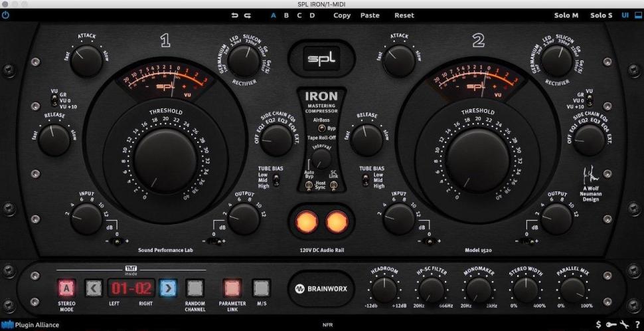Select settings slot B
The image size is (644, 331).
coord(286,16)
